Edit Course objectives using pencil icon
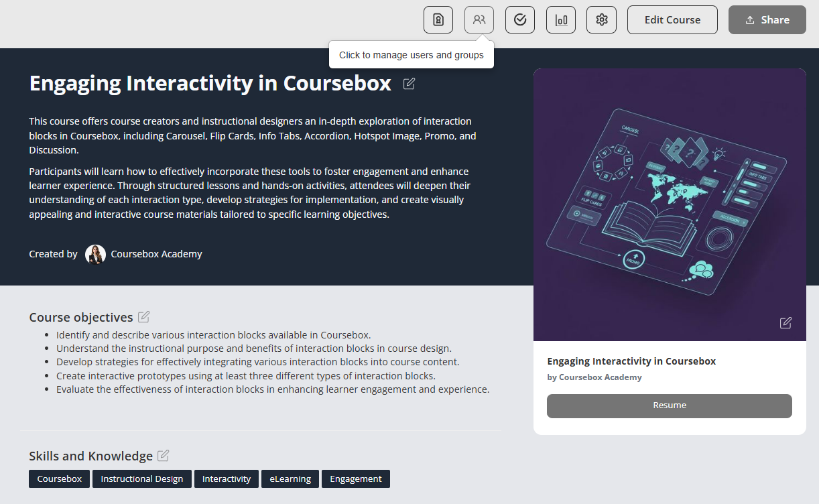 point(144,317)
